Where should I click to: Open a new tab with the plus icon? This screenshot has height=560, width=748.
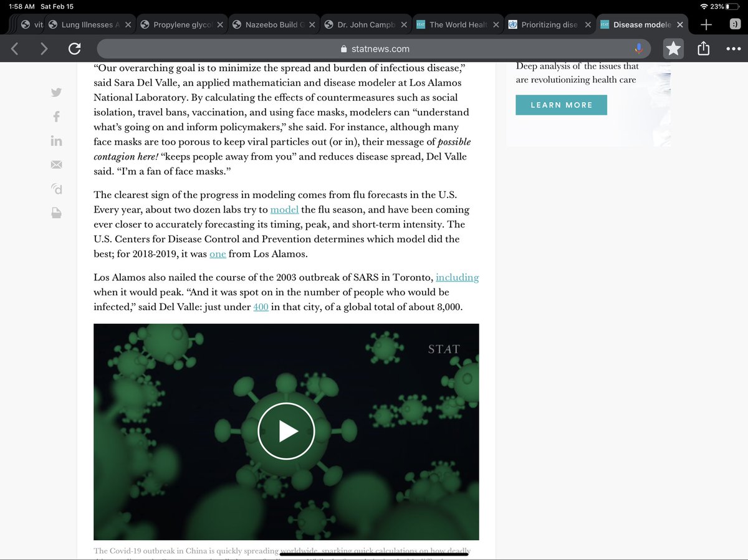pos(706,25)
